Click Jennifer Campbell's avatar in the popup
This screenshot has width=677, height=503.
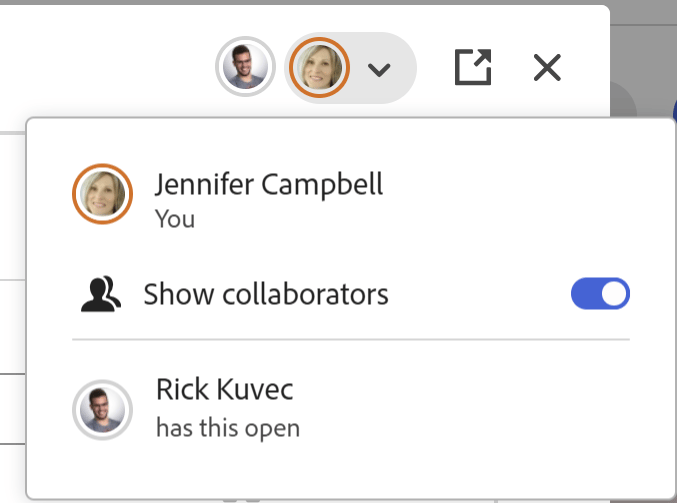102,193
